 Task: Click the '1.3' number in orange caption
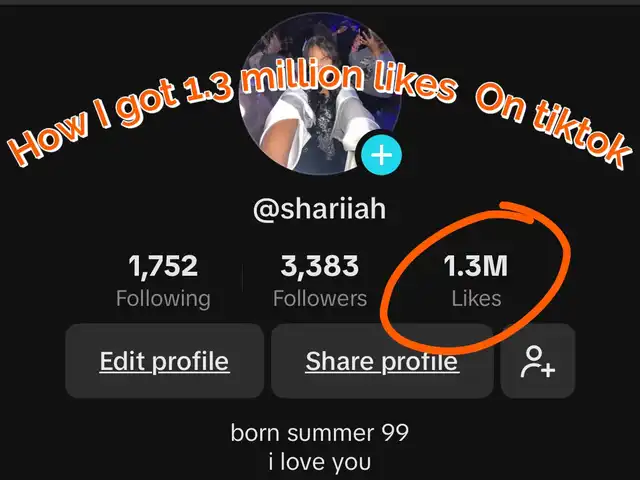point(209,88)
